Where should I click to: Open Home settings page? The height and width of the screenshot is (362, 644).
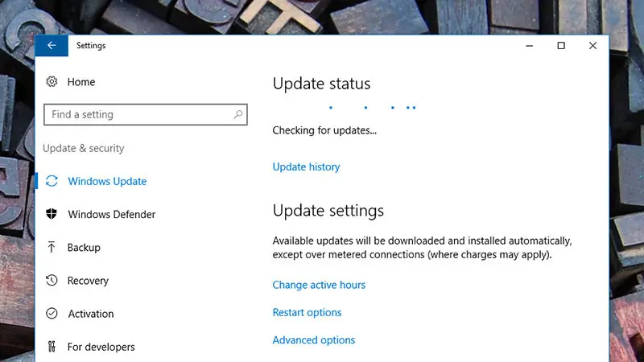tap(81, 82)
